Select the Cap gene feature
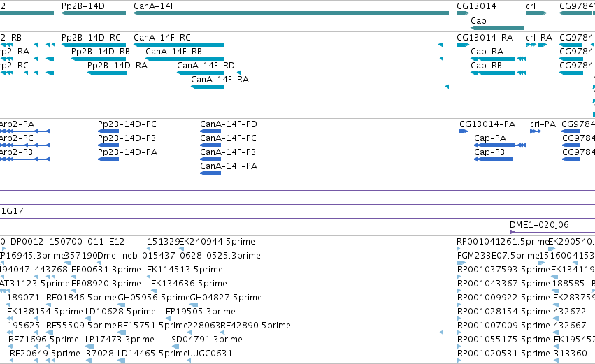Image resolution: width=595 pixels, height=364 pixels. point(497,28)
